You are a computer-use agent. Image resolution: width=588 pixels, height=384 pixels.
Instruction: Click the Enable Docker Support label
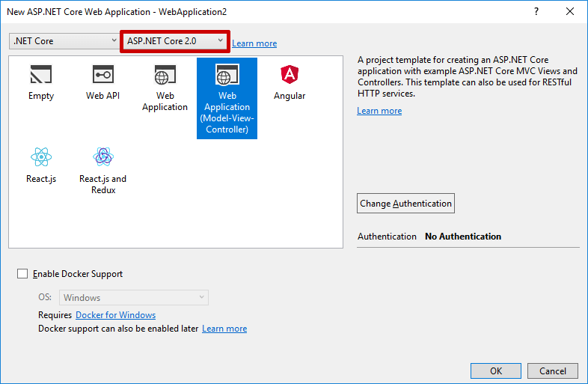(x=78, y=274)
